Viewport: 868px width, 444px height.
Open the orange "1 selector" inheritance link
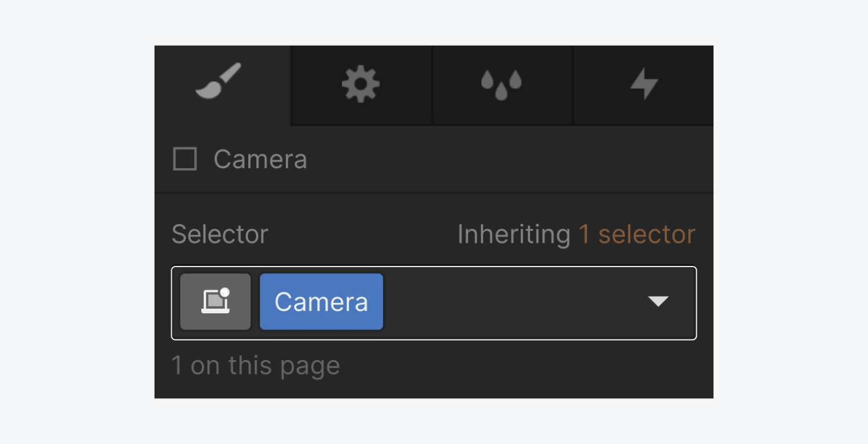click(x=637, y=235)
